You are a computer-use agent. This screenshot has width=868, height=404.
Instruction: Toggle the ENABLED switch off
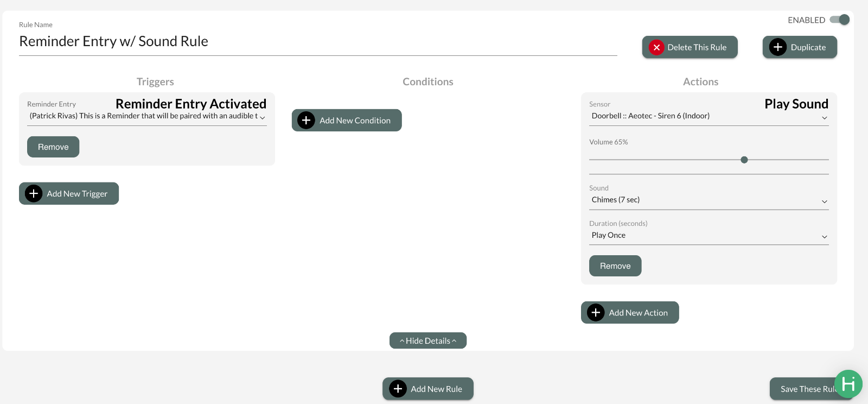point(840,20)
